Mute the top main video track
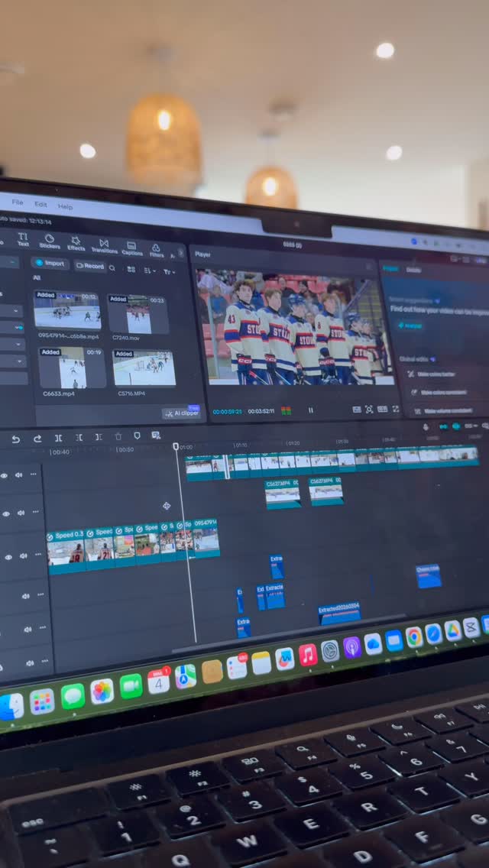Screen dimensions: 489x868 coord(18,475)
